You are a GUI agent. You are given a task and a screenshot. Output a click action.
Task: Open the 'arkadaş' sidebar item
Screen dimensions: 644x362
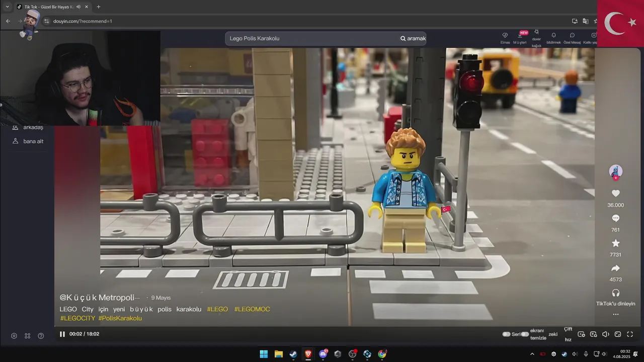click(x=28, y=127)
